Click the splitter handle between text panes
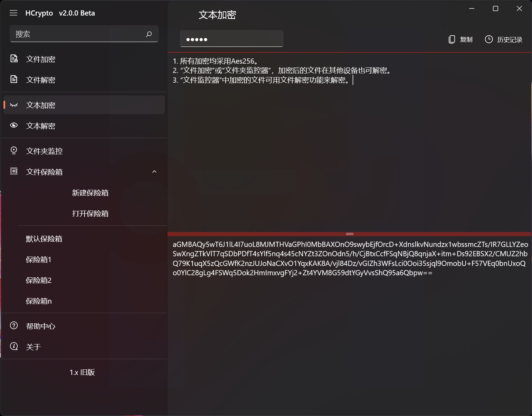Image resolution: width=532 pixels, height=416 pixels. click(x=350, y=234)
